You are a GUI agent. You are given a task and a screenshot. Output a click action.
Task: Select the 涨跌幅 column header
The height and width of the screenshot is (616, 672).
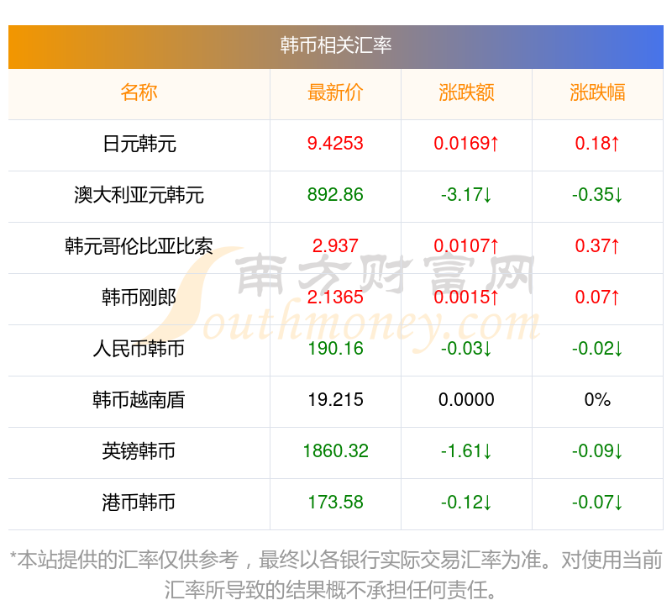[x=597, y=92]
